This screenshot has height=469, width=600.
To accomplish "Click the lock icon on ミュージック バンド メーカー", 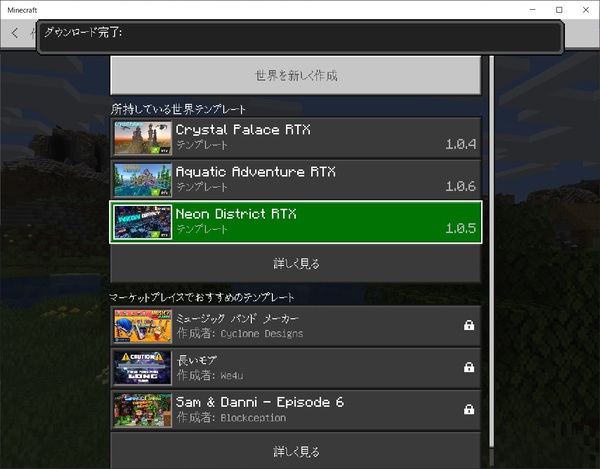I will (x=469, y=325).
